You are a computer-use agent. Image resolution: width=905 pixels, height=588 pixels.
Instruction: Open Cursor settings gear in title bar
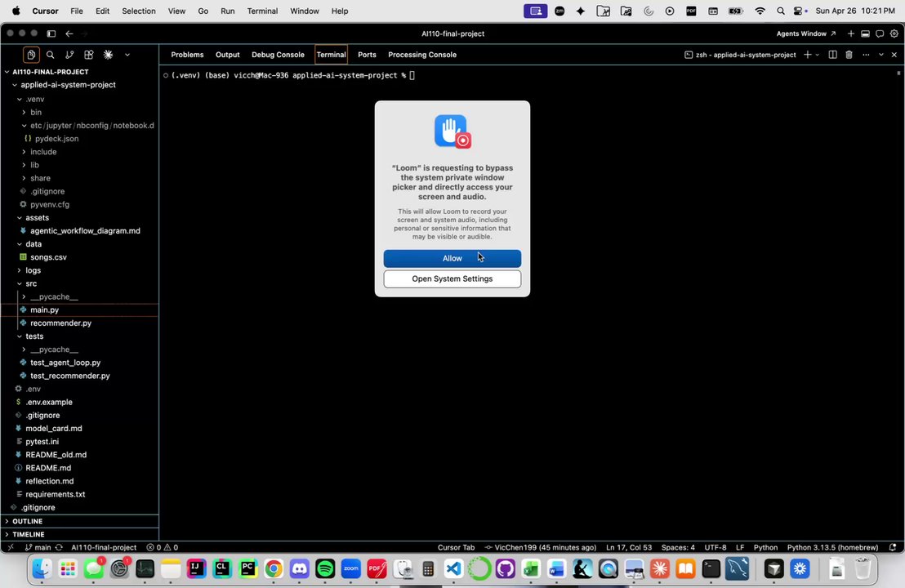(894, 33)
